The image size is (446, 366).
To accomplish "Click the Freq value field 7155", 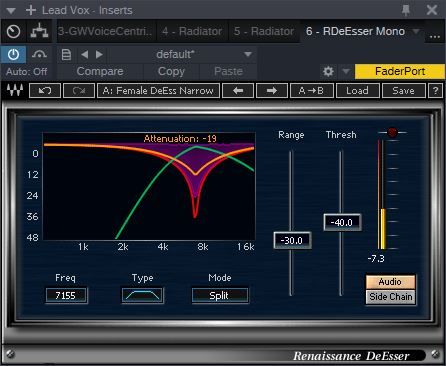I will [x=66, y=295].
